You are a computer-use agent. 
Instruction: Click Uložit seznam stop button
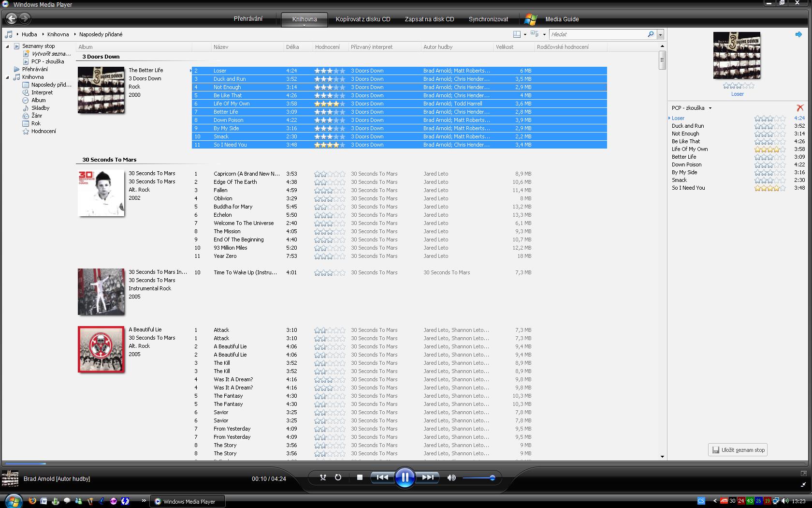(x=738, y=450)
